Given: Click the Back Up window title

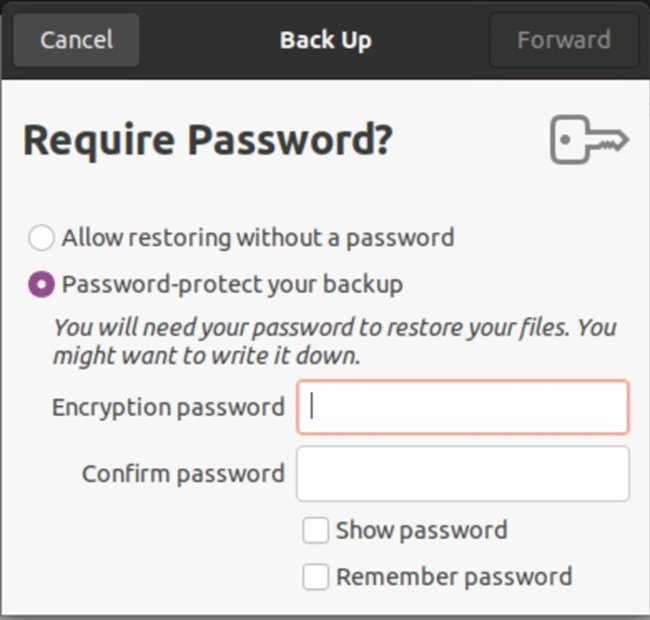Looking at the screenshot, I should (325, 40).
